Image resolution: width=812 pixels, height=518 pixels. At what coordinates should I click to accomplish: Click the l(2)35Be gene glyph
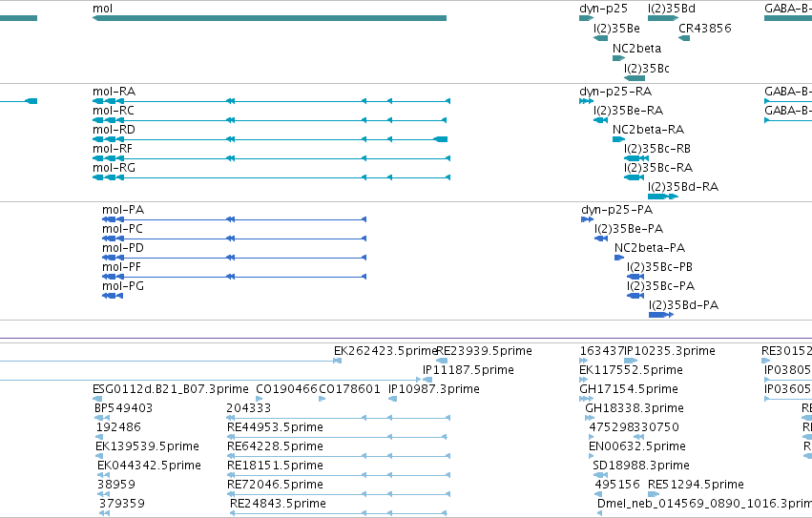[x=601, y=38]
